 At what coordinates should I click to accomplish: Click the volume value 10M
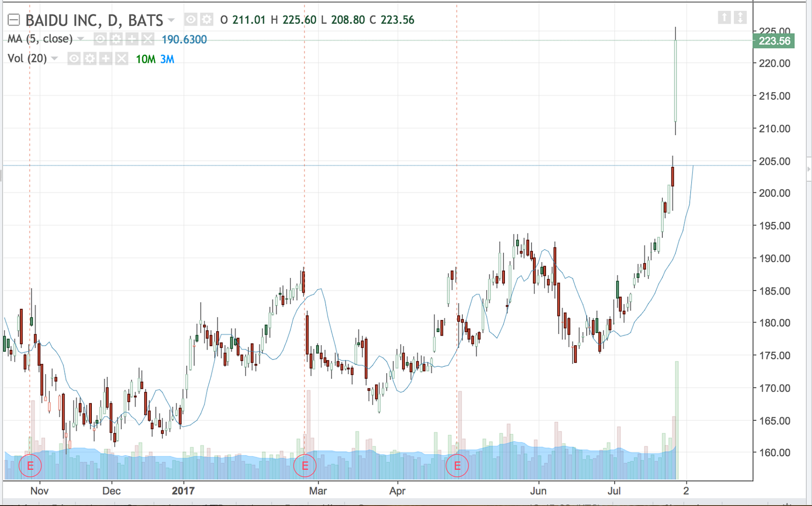pos(146,59)
